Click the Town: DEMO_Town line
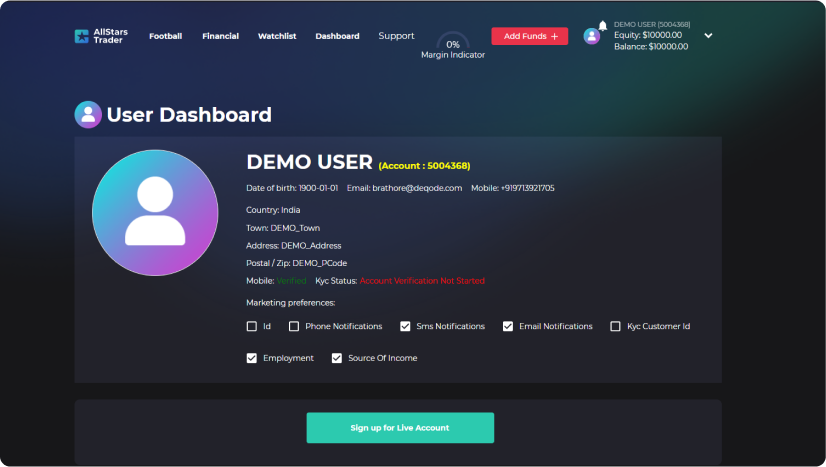 pyautogui.click(x=283, y=228)
